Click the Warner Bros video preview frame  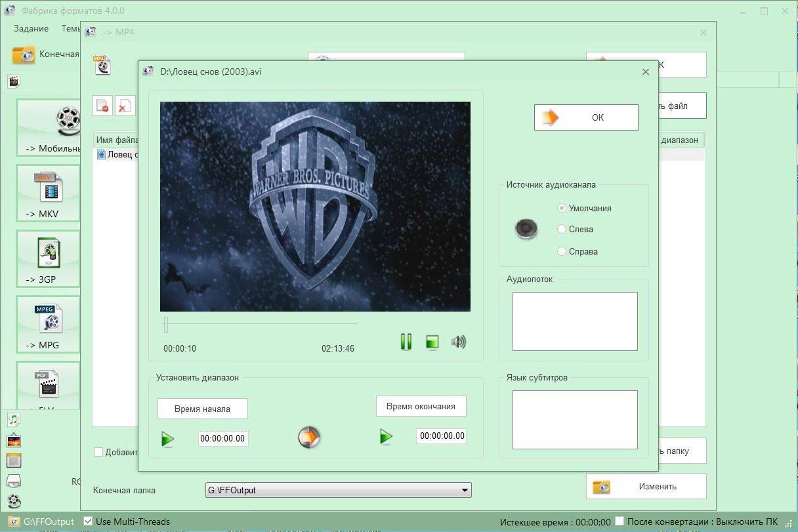(x=315, y=207)
